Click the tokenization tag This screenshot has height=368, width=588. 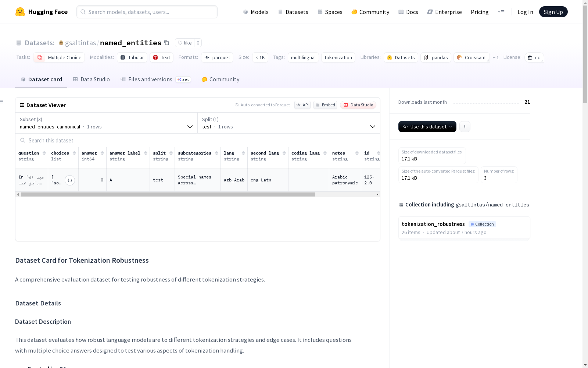[338, 57]
